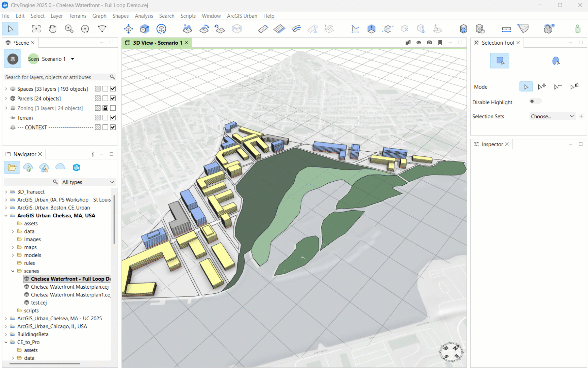
Task: Open the Scenario 1 dropdown
Action: coord(72,59)
